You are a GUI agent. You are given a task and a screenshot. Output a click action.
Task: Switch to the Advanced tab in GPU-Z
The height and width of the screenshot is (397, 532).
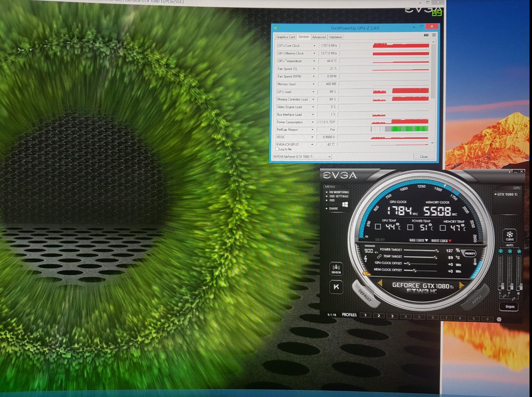coord(319,37)
